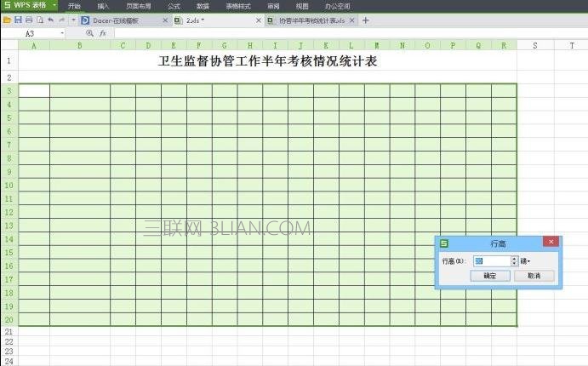Switch to the 2.xls document tab
The image size is (588, 366).
[x=218, y=20]
